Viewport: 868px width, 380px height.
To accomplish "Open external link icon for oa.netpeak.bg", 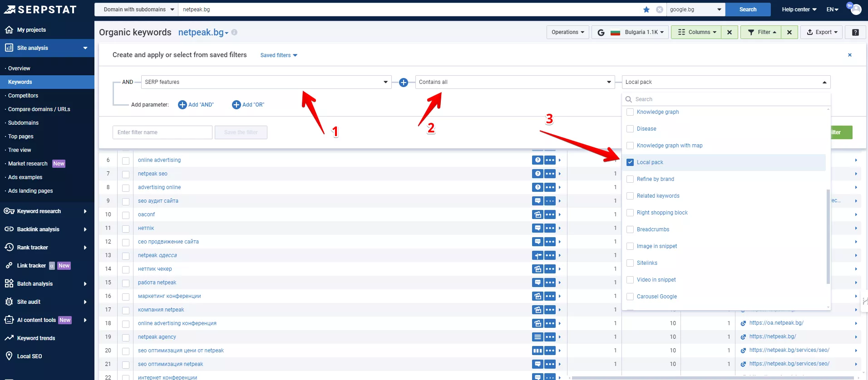I will pyautogui.click(x=743, y=323).
